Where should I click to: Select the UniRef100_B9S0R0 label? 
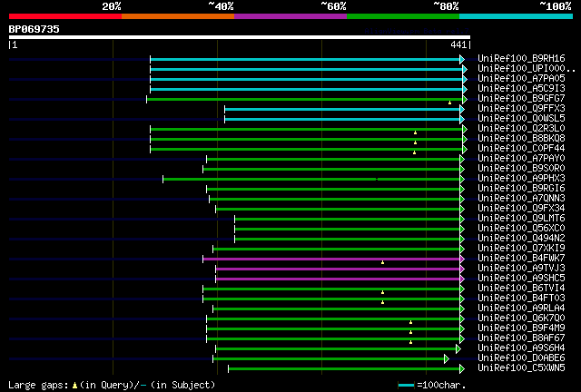[x=521, y=168]
